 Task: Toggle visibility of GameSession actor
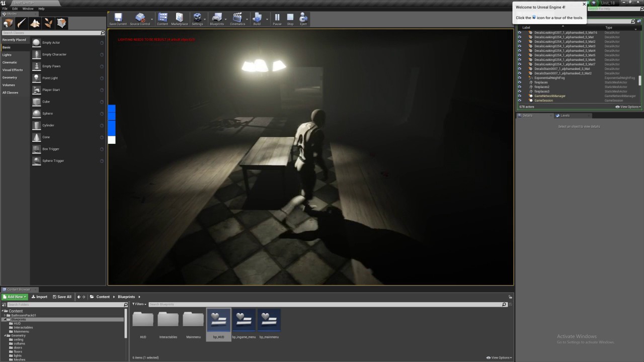tap(520, 101)
